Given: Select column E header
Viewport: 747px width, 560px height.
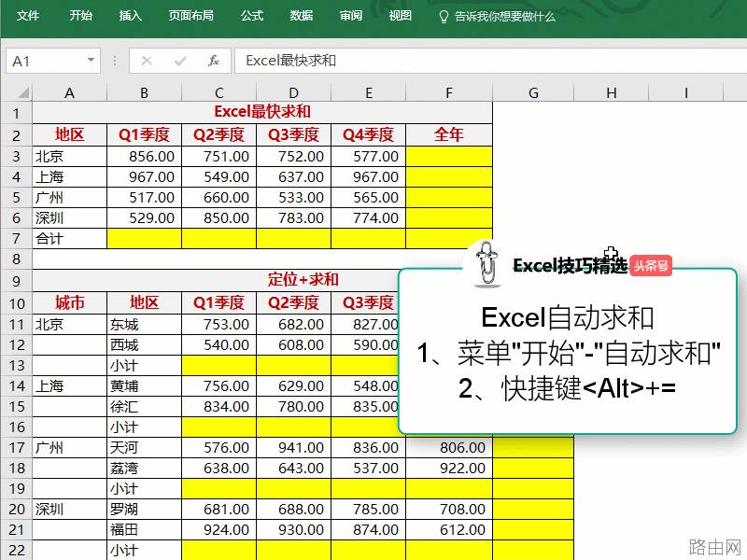Looking at the screenshot, I should (x=368, y=92).
